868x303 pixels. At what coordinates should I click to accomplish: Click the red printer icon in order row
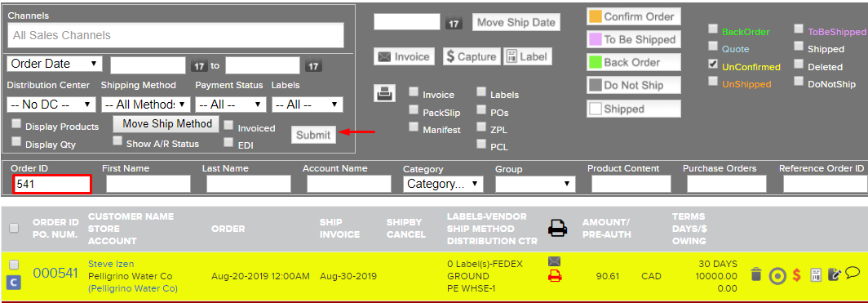point(555,276)
